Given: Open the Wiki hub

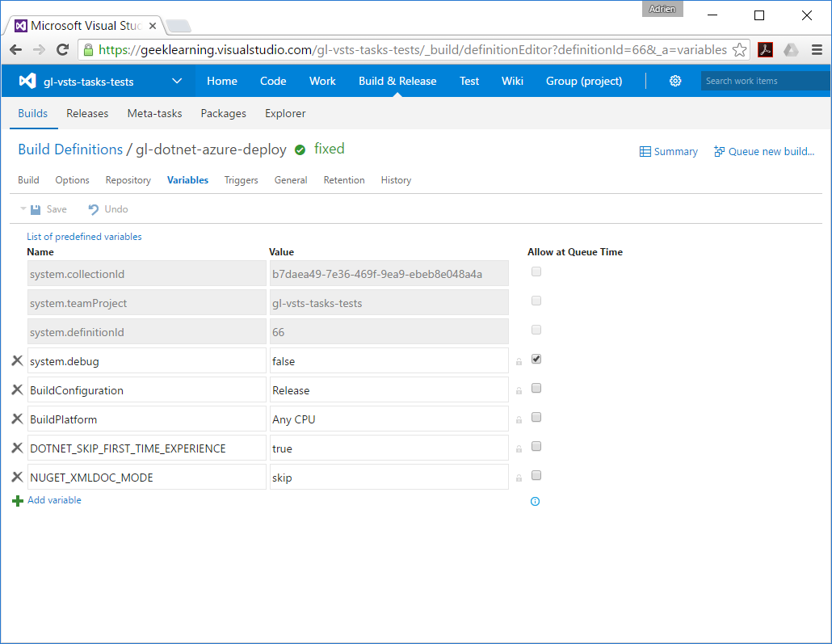Looking at the screenshot, I should [x=512, y=81].
